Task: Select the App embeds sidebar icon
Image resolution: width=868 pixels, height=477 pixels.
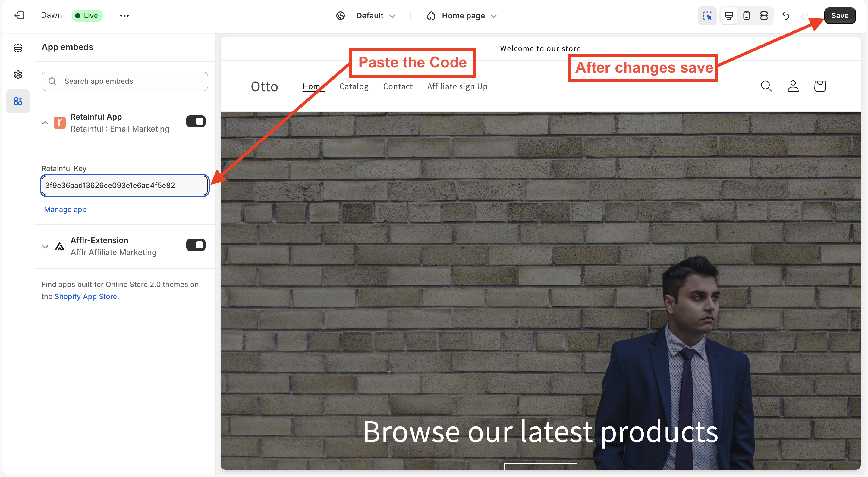Action: (x=18, y=101)
